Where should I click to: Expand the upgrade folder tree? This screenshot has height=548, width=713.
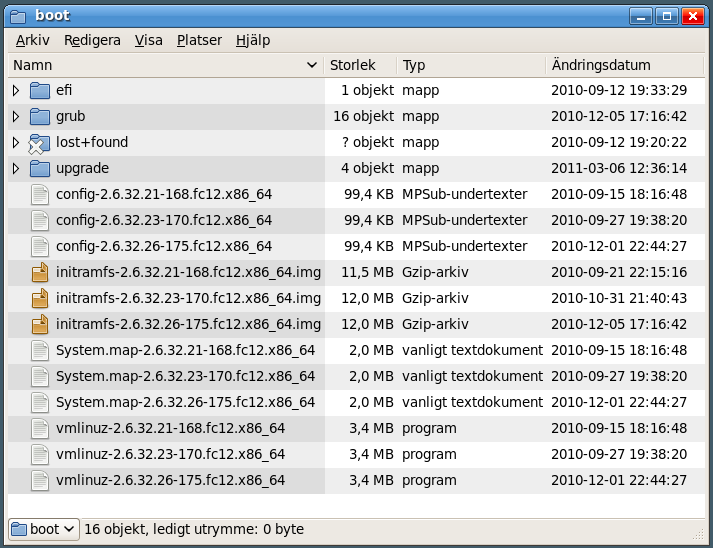16,169
